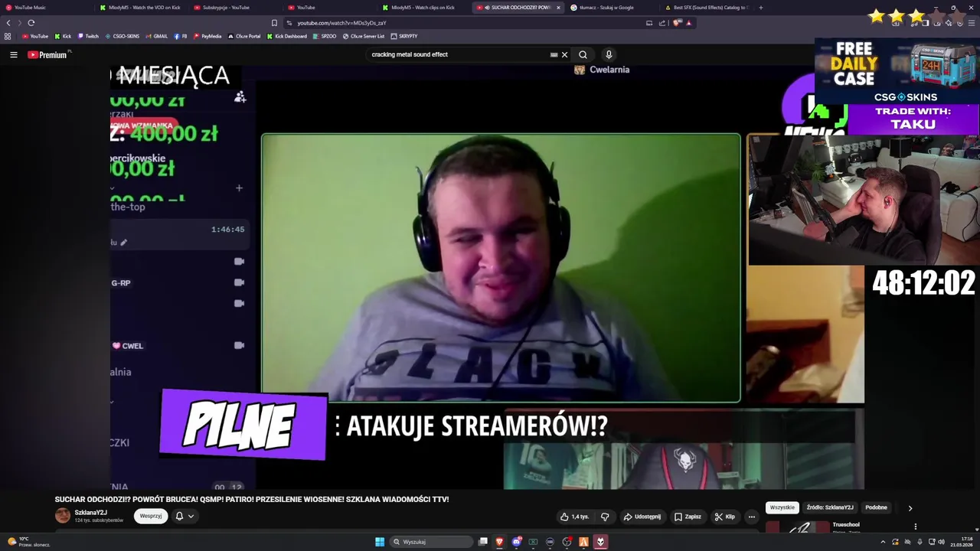Open the Brave Shields icon
This screenshot has height=551, width=980.
[677, 23]
